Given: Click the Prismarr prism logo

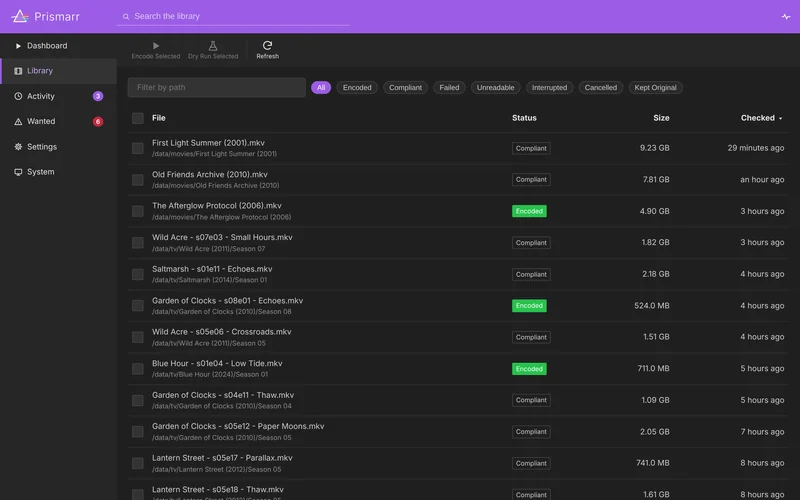Looking at the screenshot, I should pyautogui.click(x=20, y=16).
